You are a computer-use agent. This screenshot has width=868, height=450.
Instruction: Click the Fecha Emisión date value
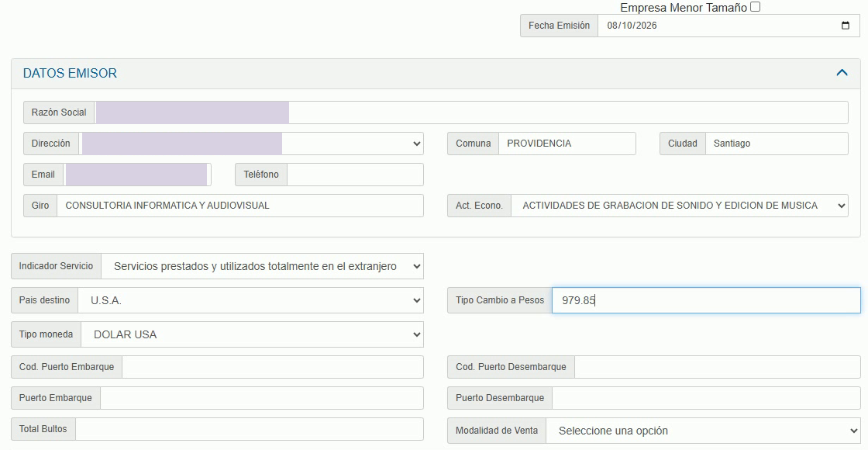tap(632, 26)
